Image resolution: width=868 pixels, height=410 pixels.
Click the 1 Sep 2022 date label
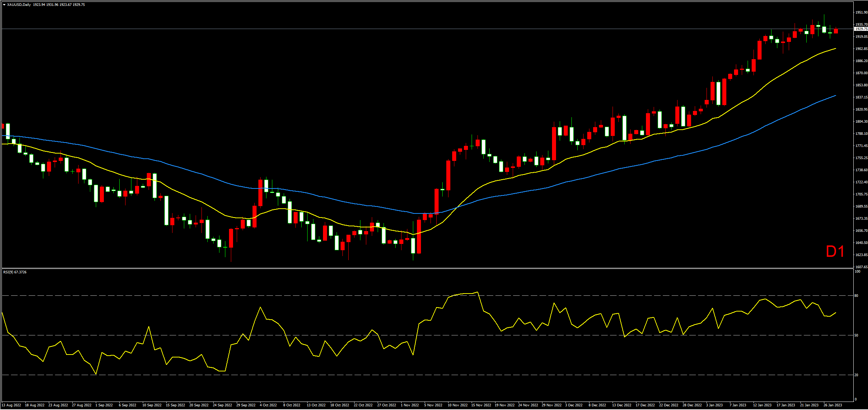click(104, 405)
